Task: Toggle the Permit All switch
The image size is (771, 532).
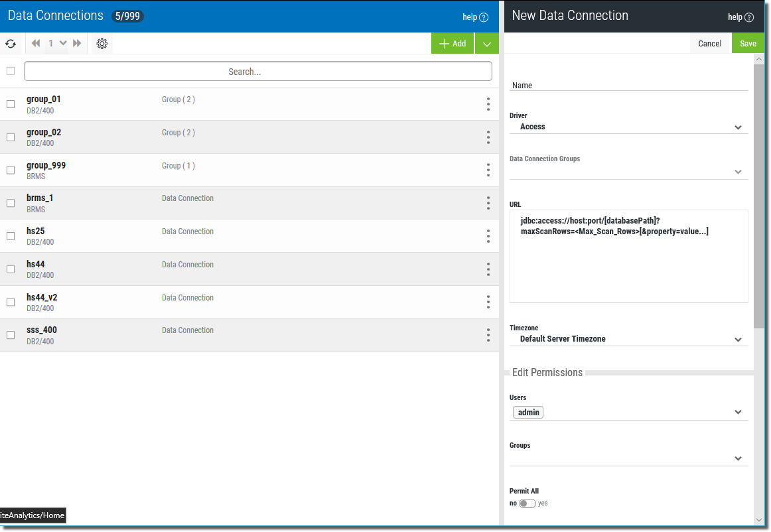Action: click(527, 503)
